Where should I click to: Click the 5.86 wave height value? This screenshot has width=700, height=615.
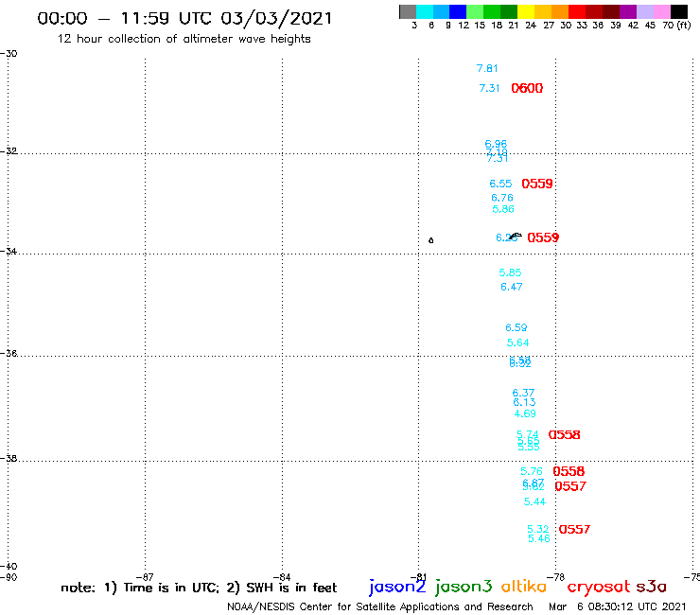pyautogui.click(x=503, y=209)
